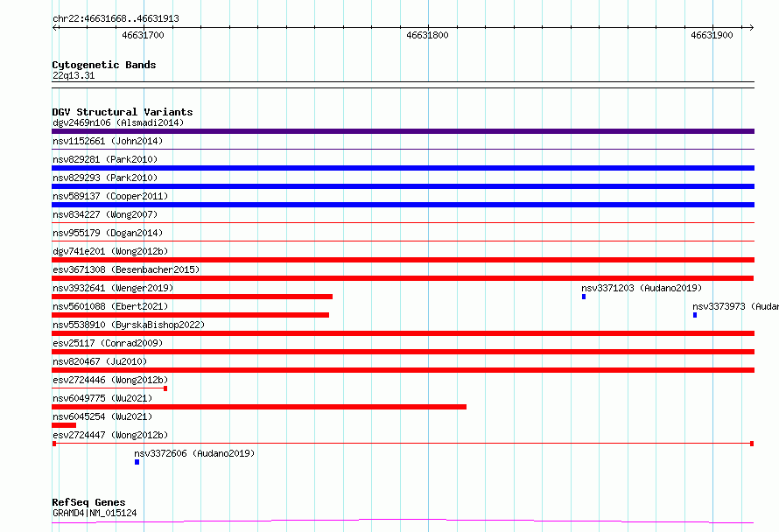Viewport: 779px width, 532px height.
Task: Click the red nsv820467 Ju2010 bar
Action: (x=403, y=370)
